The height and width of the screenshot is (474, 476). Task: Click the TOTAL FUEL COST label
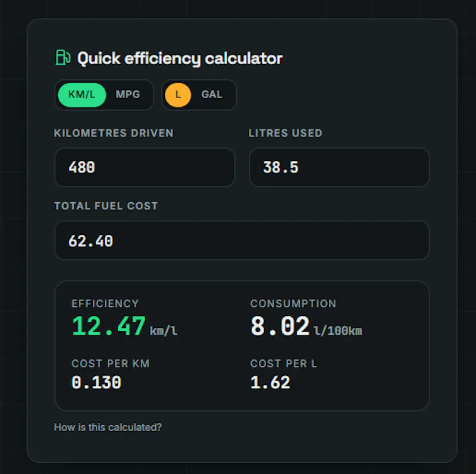click(x=106, y=206)
